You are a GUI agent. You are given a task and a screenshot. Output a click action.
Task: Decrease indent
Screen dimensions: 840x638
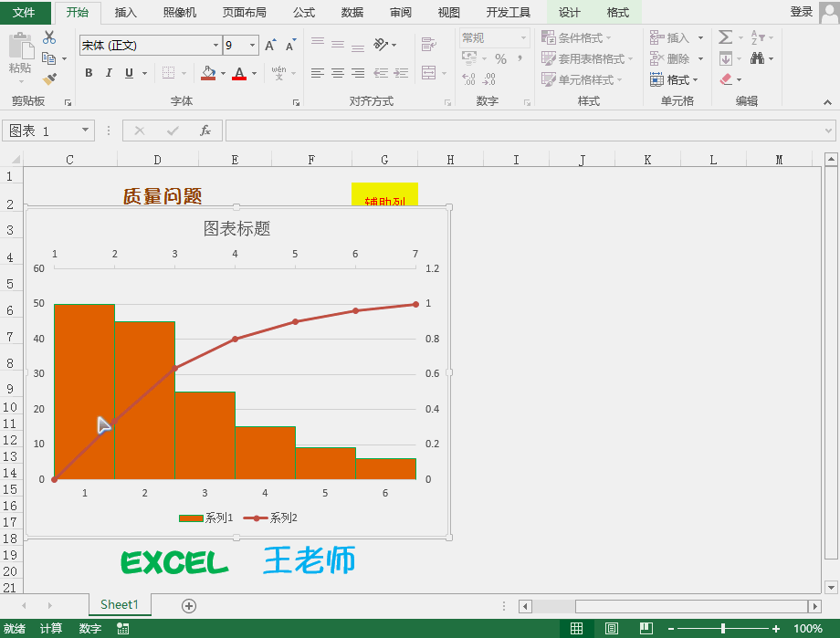pos(381,73)
